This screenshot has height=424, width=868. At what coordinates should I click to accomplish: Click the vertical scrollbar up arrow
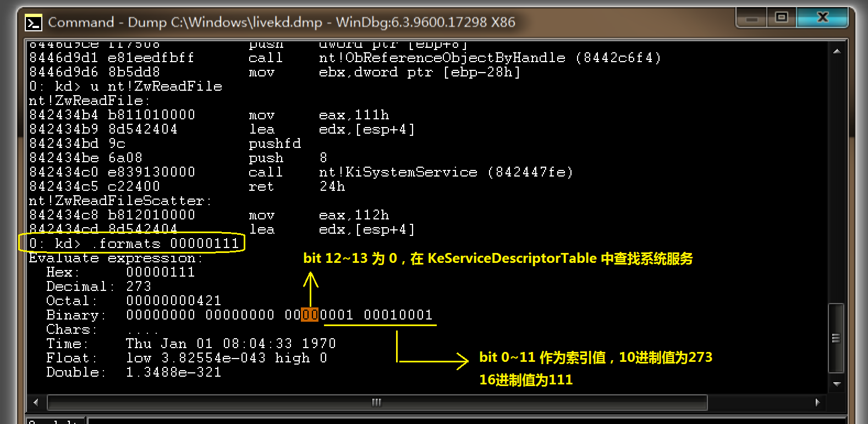[837, 52]
